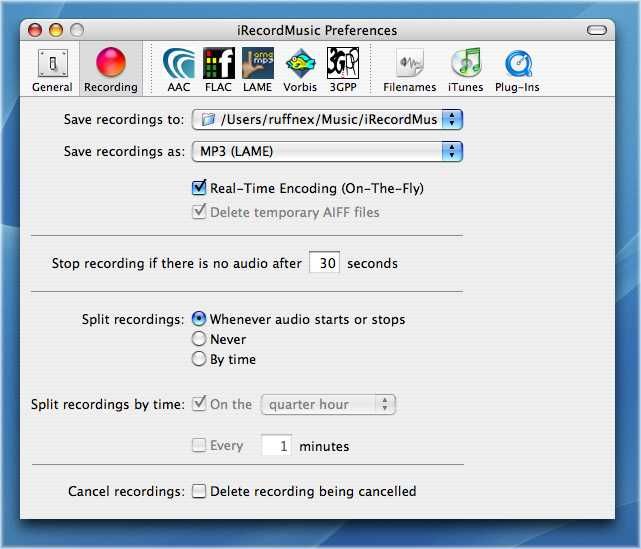641x549 pixels.
Task: Open LAME MP3 encoder settings
Action: pyautogui.click(x=258, y=69)
